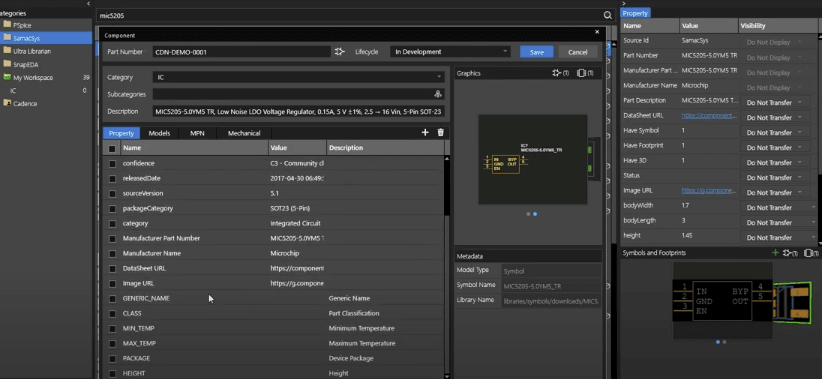
Task: Check the DataSheet URL property checkbox
Action: coord(112,268)
